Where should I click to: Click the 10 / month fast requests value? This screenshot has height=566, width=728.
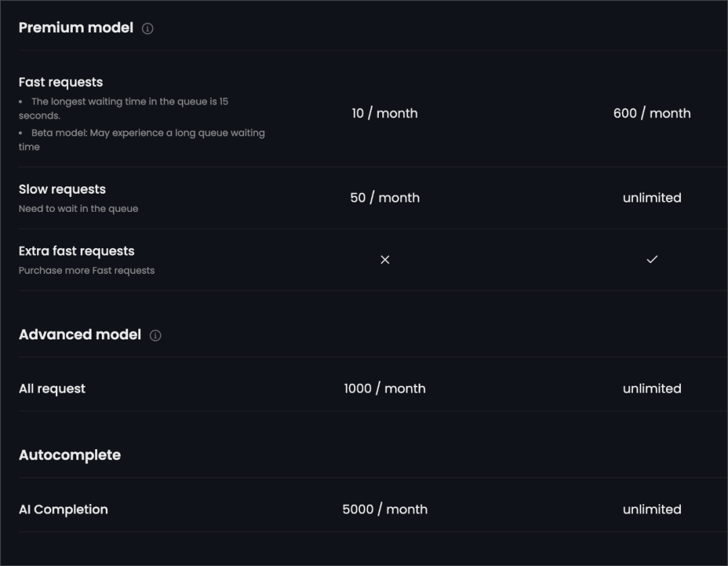[x=385, y=113]
